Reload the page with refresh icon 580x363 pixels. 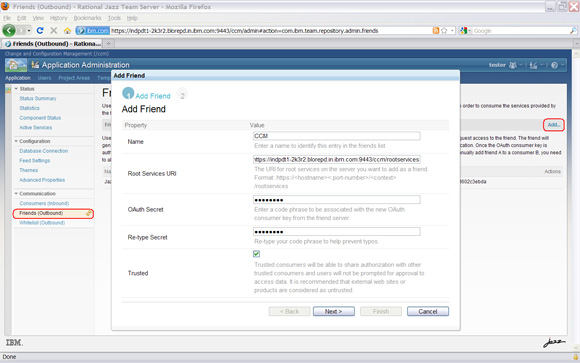click(40, 31)
